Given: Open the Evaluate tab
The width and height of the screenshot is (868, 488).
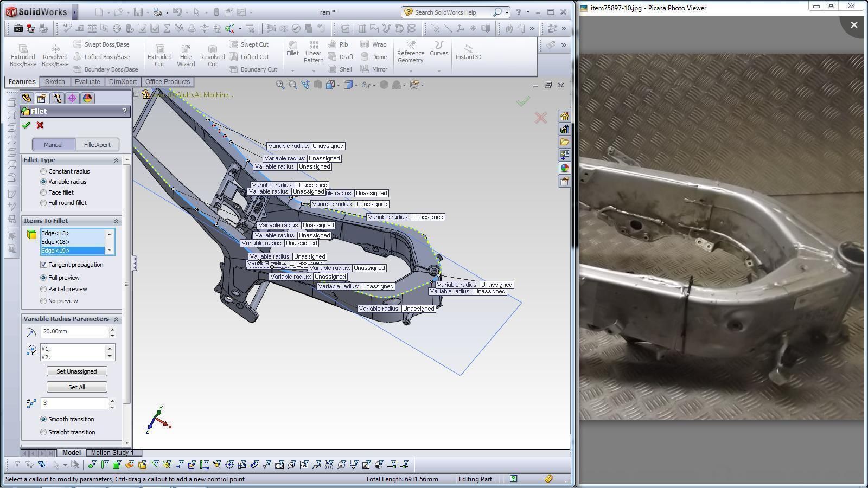Looking at the screenshot, I should click(87, 82).
